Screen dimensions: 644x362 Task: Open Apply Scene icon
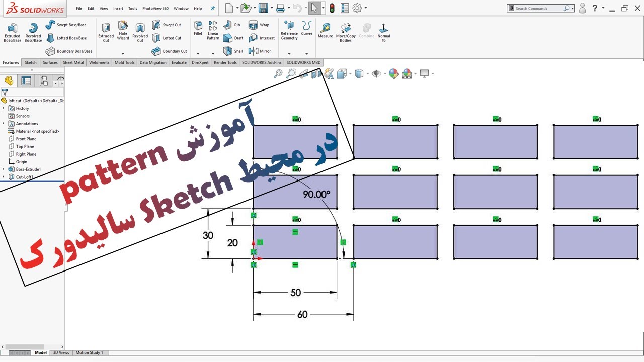(x=407, y=74)
